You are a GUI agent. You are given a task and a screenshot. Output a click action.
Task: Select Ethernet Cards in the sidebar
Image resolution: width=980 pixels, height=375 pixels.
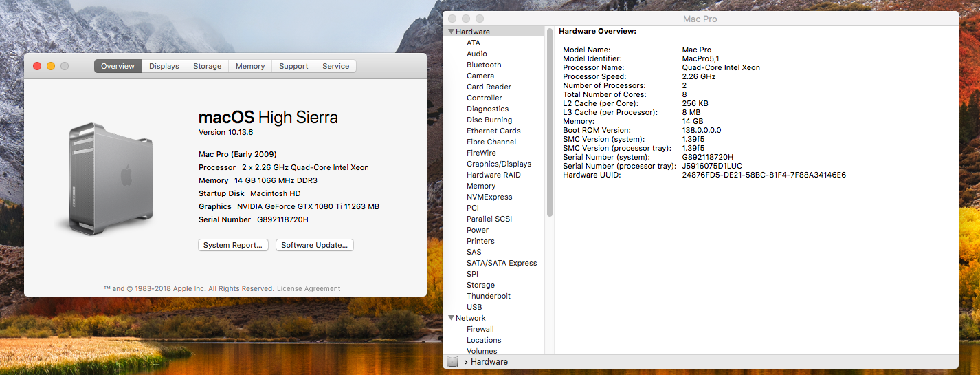[493, 131]
